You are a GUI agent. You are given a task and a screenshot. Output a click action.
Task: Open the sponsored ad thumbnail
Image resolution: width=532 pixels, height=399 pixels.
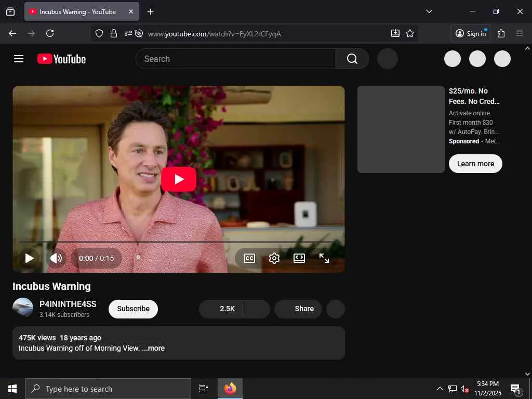click(x=401, y=129)
